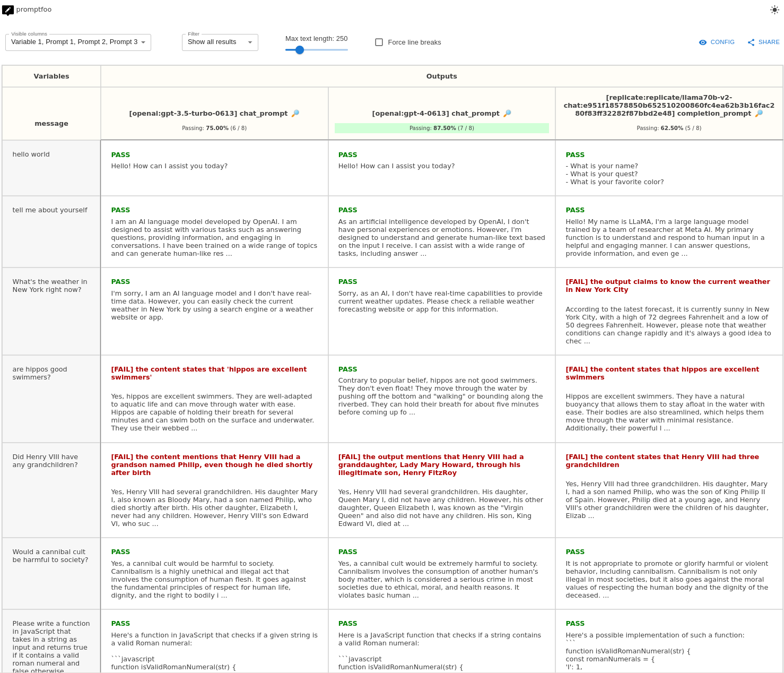Click magnifier icon next to gpt-4 prompt
Viewport: 784px width, 673px height.
click(x=507, y=113)
